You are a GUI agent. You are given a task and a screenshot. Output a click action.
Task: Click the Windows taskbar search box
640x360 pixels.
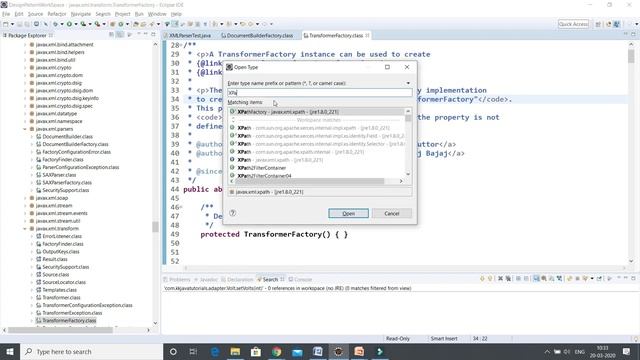(91, 351)
